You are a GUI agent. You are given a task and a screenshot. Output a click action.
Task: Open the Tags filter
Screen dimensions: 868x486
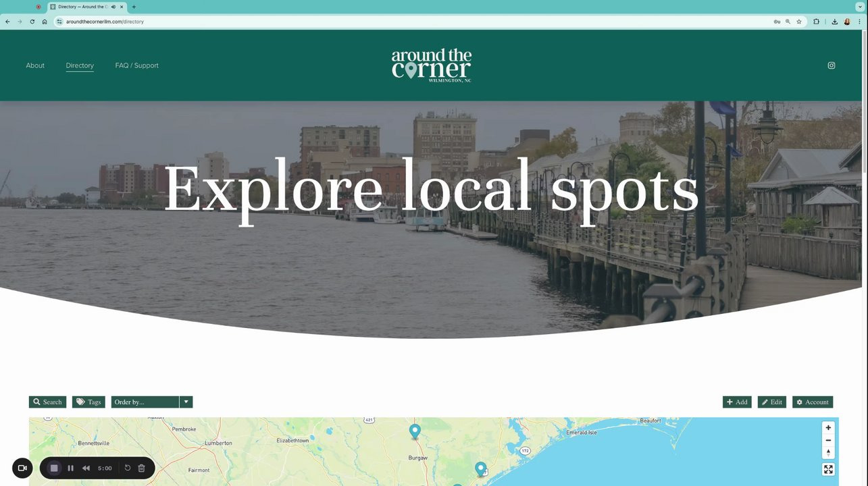tap(88, 402)
